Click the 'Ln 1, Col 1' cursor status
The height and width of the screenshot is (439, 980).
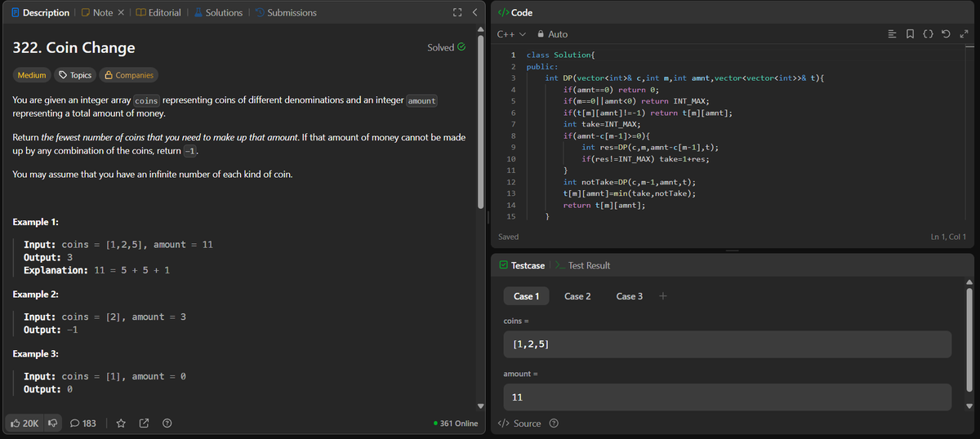click(948, 237)
